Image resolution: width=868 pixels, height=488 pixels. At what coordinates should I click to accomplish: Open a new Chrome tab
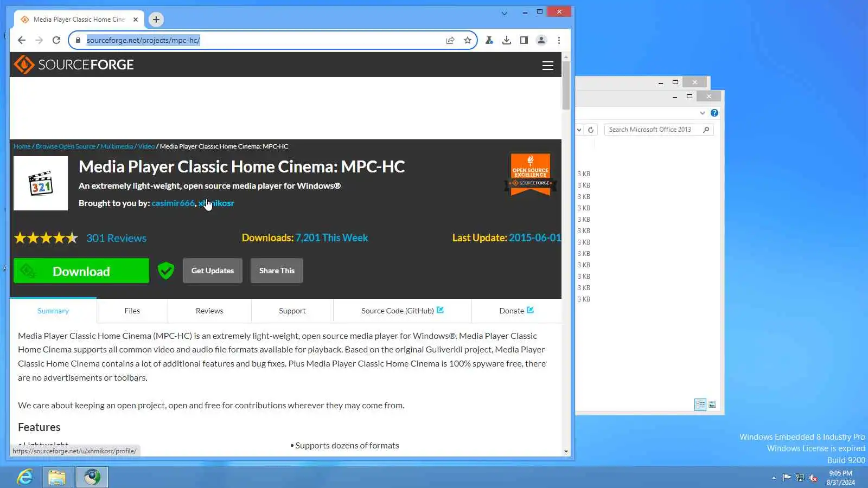coord(156,20)
